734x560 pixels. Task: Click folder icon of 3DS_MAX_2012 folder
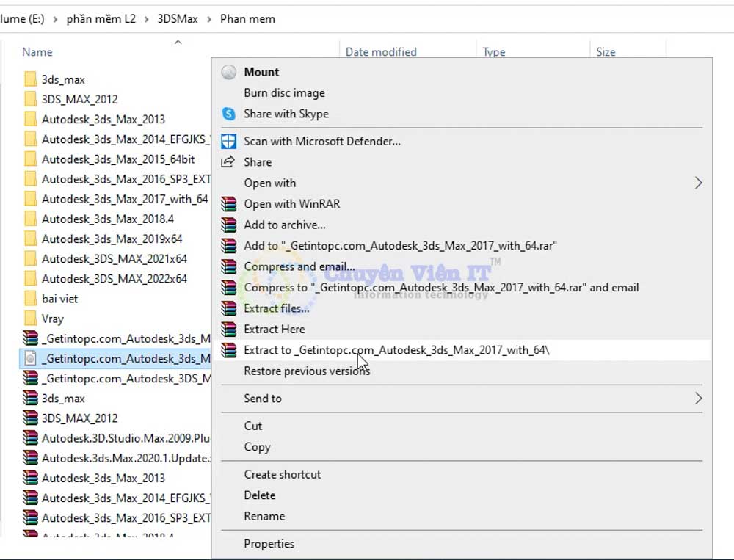point(30,99)
